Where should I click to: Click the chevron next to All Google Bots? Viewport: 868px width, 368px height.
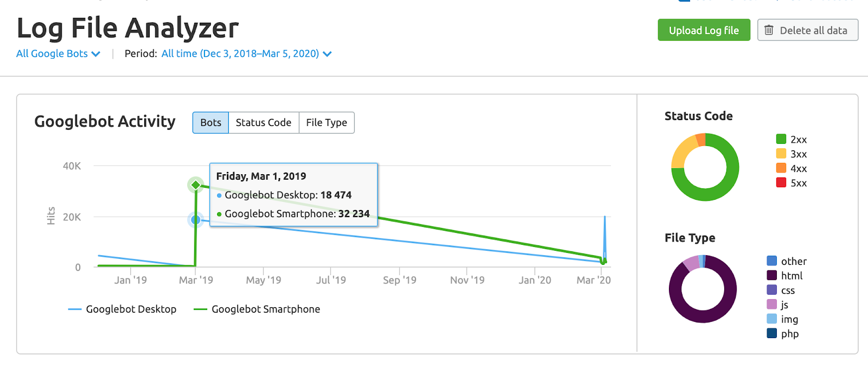coord(96,54)
